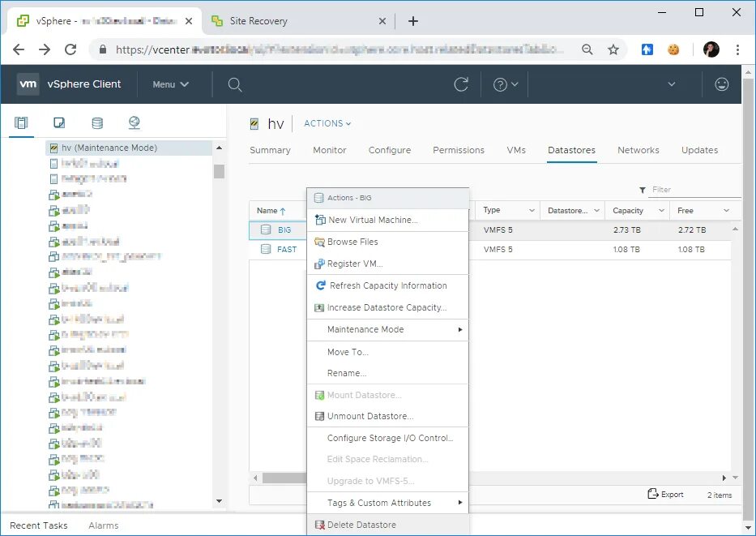The image size is (756, 536).
Task: Go back in the browser
Action: tap(19, 49)
